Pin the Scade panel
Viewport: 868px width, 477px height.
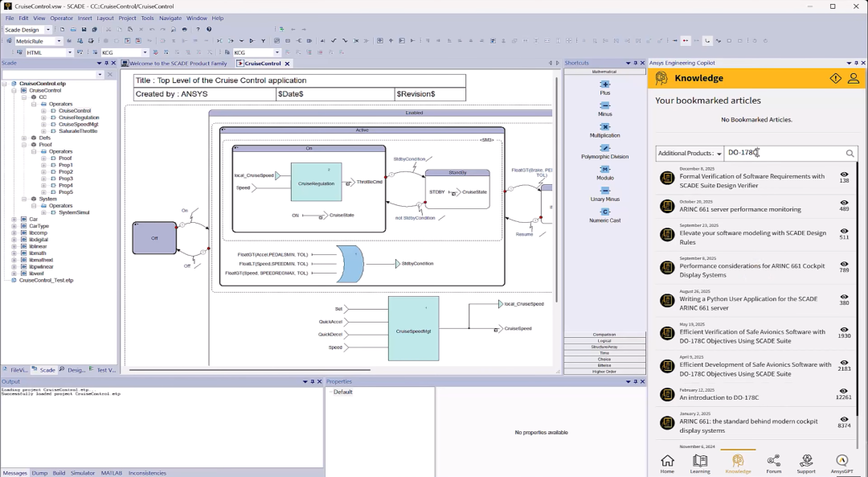[107, 64]
